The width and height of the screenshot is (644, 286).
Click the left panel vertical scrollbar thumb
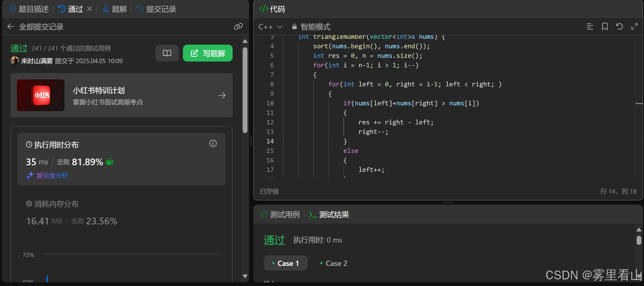[245, 90]
